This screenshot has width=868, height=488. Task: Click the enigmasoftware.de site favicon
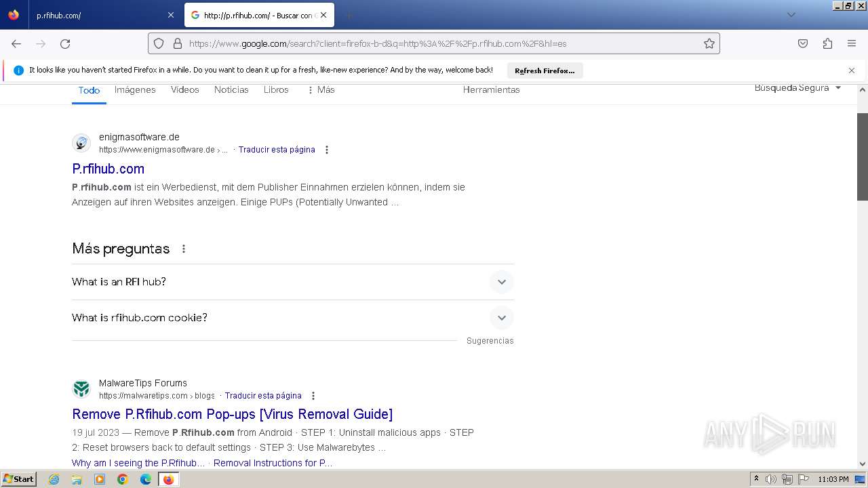pos(81,143)
